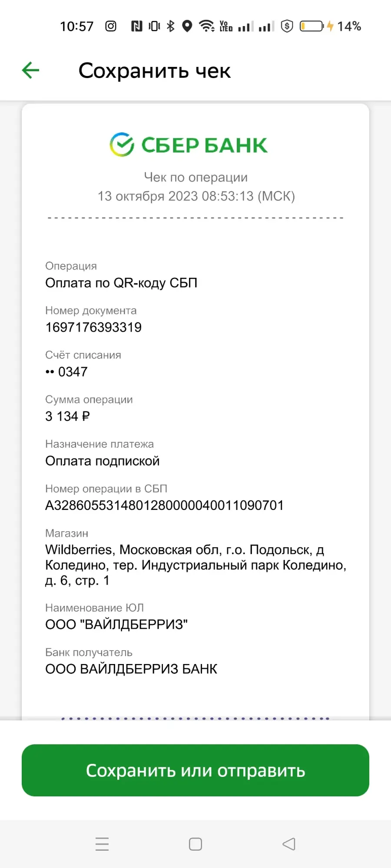Tap the Bluetooth status icon
The height and width of the screenshot is (868, 391).
171,26
